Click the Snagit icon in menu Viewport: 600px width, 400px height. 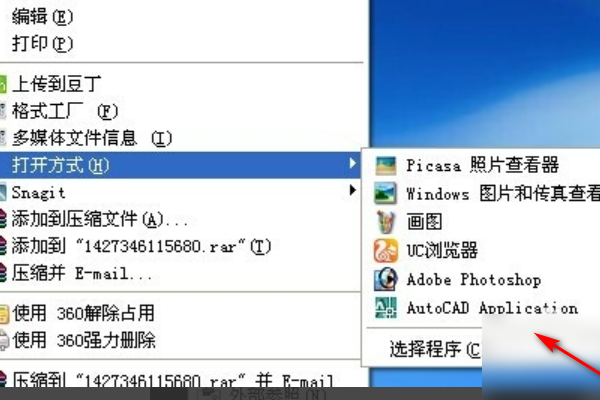[x=3, y=193]
